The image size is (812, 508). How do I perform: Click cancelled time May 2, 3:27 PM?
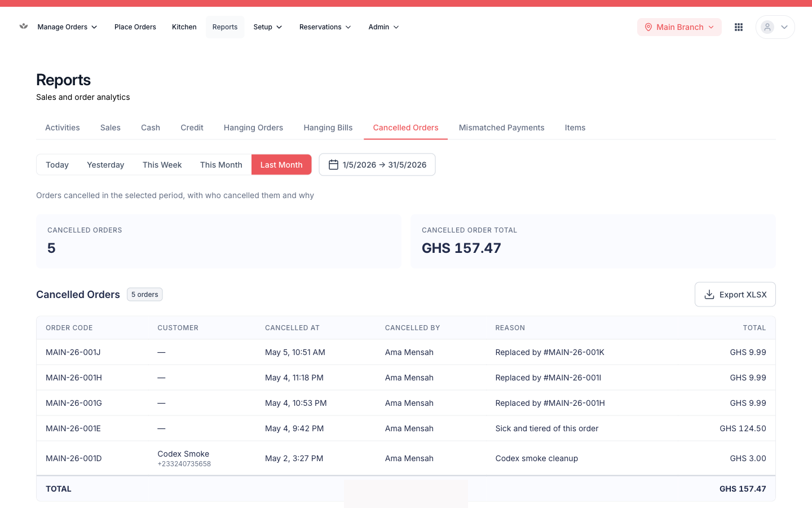pyautogui.click(x=294, y=458)
